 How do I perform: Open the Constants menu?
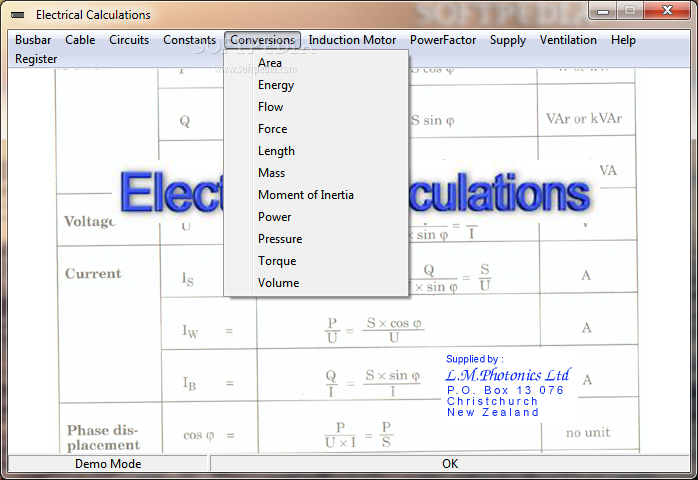coord(189,40)
